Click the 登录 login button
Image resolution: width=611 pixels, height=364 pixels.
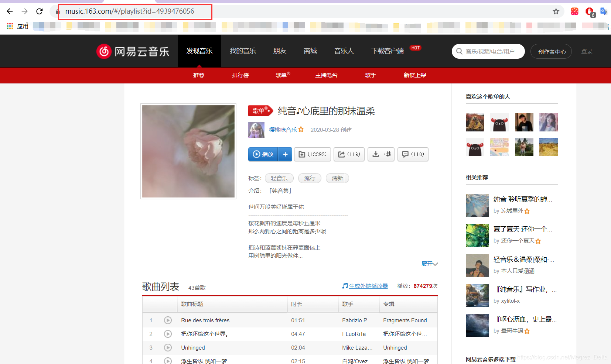[587, 51]
